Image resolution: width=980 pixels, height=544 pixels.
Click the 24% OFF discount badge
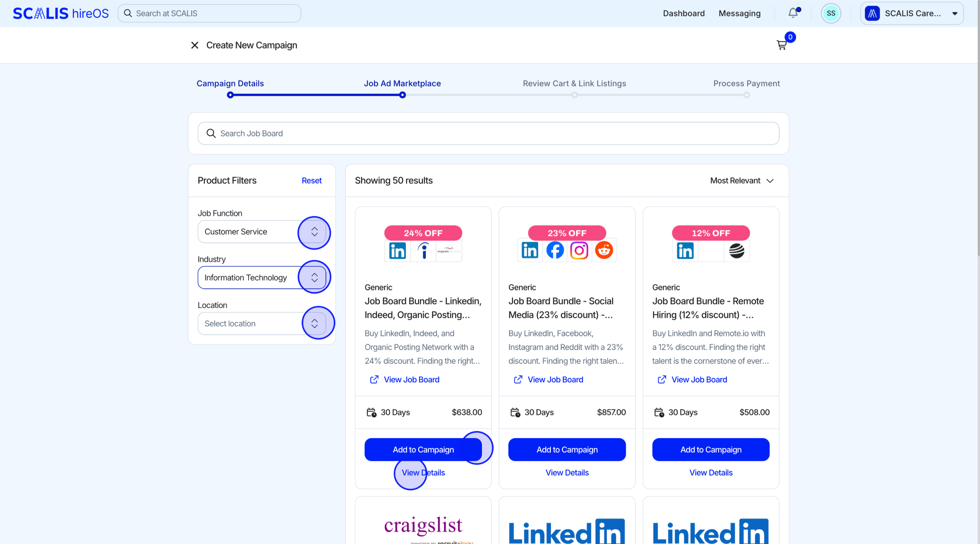click(x=423, y=233)
